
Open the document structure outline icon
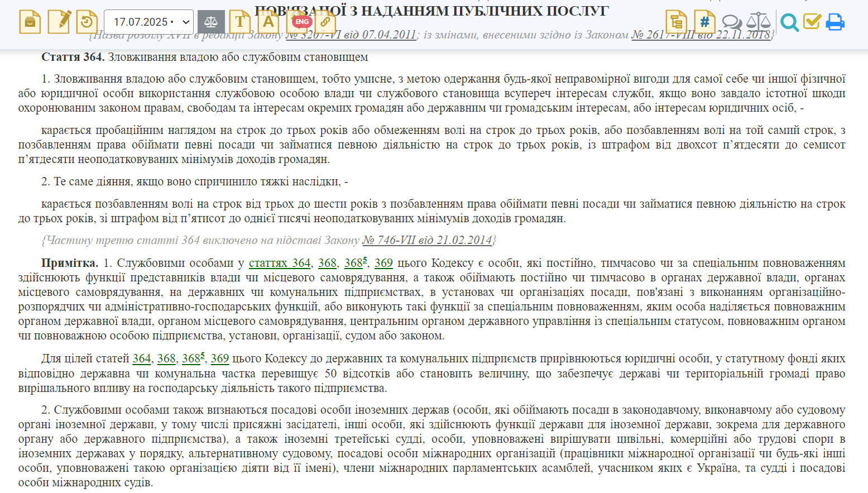click(677, 21)
